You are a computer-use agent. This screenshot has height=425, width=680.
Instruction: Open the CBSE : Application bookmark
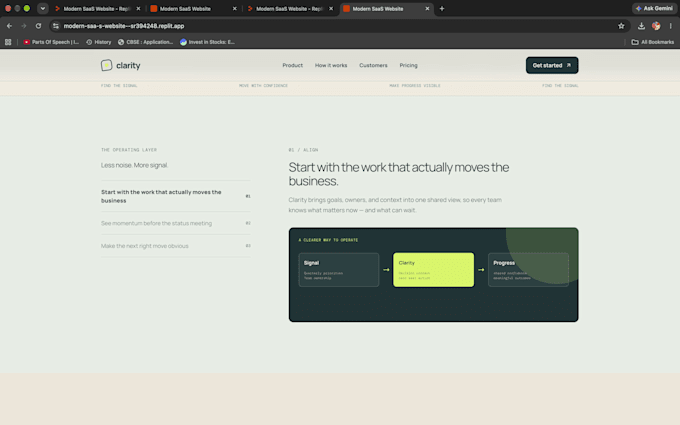click(145, 42)
